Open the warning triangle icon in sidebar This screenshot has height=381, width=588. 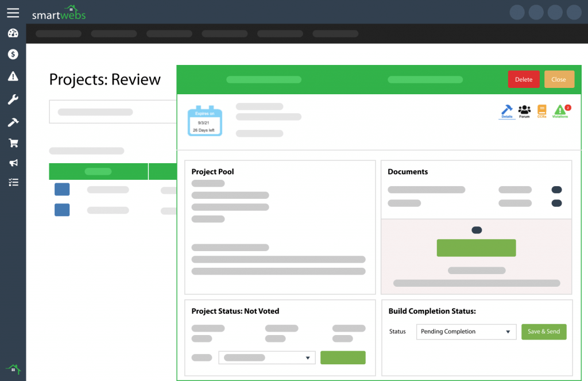pyautogui.click(x=13, y=76)
